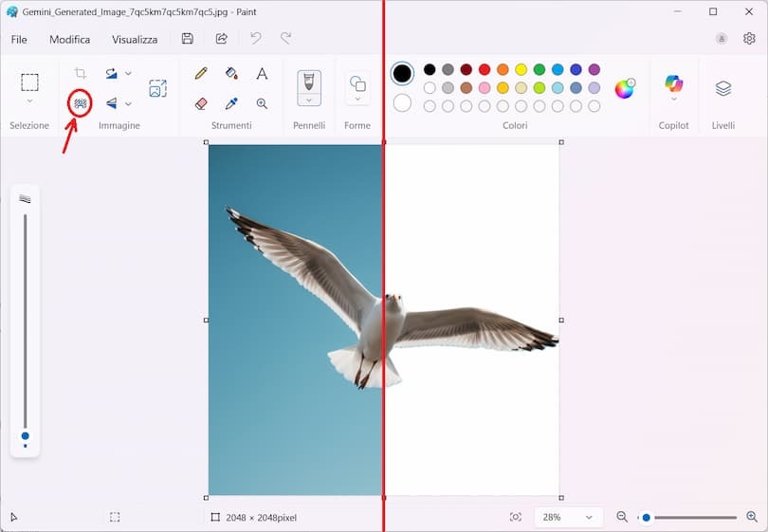Viewport: 768px width, 532px height.
Task: Click the brush size slider handle
Action: click(25, 436)
